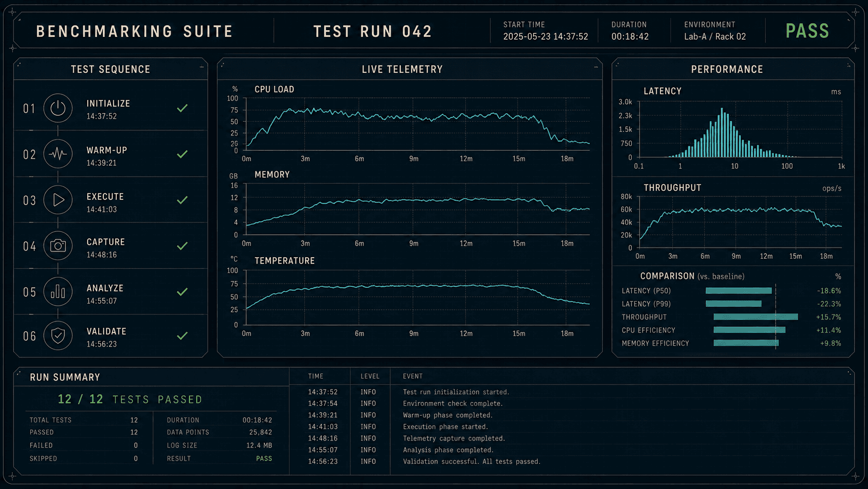This screenshot has width=868, height=489.
Task: Click the SKIPPED count row
Action: 84,458
